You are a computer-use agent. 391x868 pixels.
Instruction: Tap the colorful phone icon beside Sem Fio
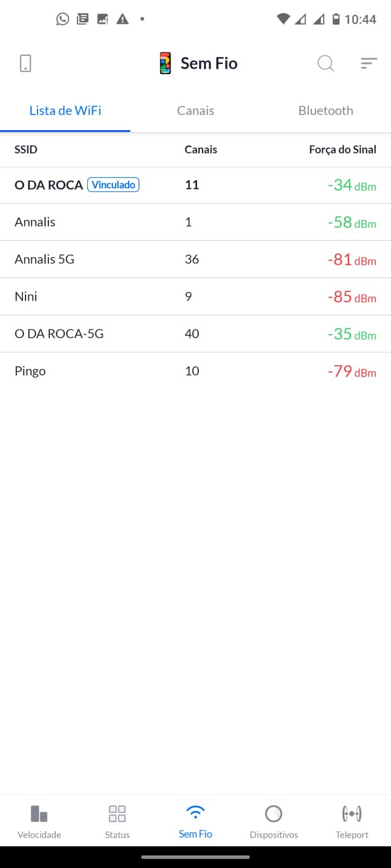[x=166, y=63]
